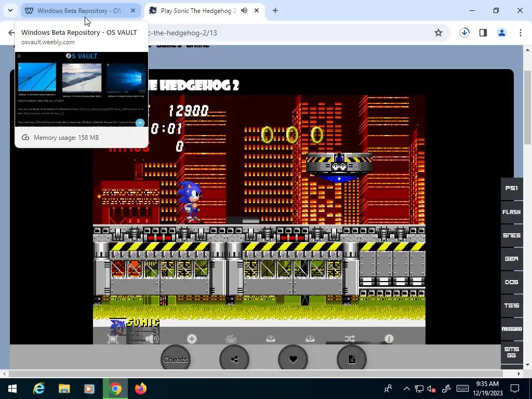This screenshot has height=399, width=532.
Task: Launch Internet Explorer from taskbar
Action: click(x=38, y=389)
